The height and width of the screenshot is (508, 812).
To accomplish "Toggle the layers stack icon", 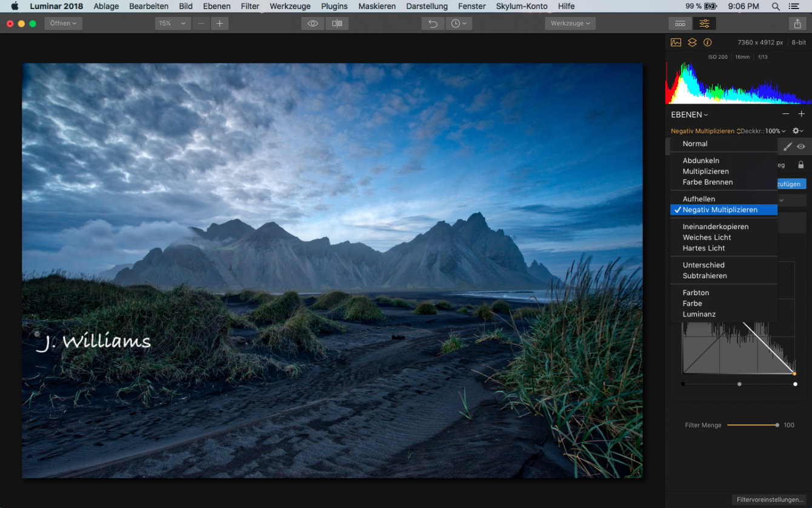I will tap(692, 42).
